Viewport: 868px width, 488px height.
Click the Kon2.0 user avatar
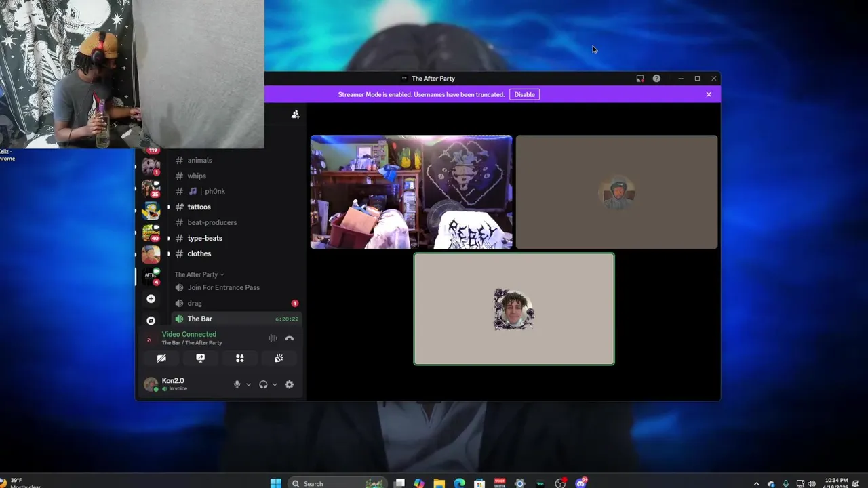151,384
